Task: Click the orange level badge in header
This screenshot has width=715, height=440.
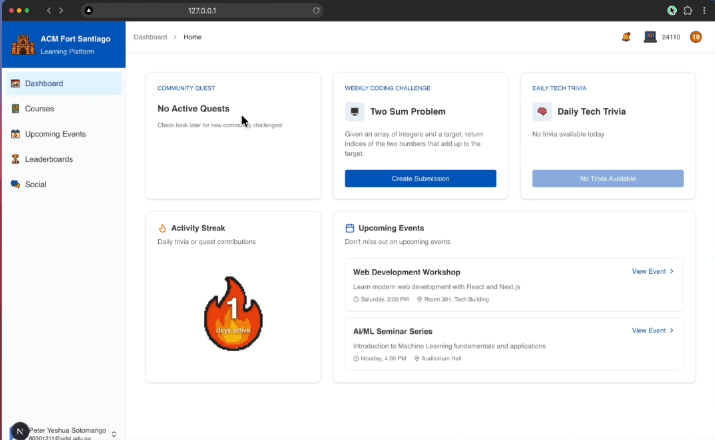Action: 696,37
